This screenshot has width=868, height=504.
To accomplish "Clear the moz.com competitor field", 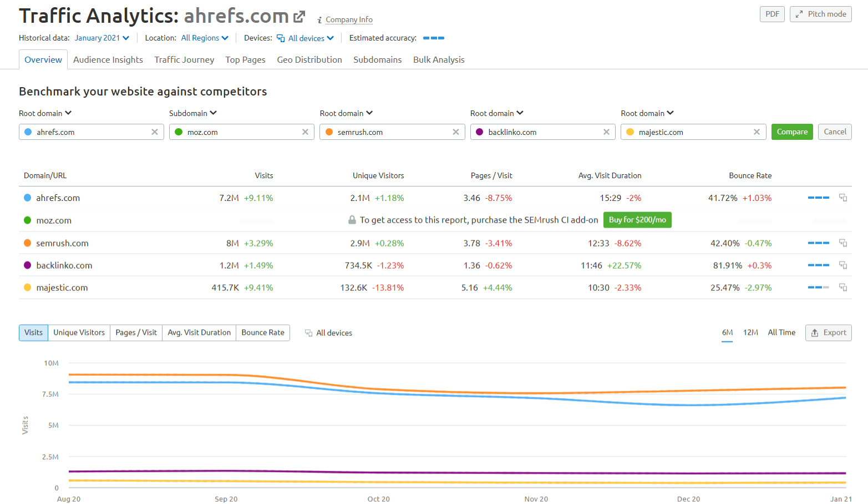I will coord(305,132).
